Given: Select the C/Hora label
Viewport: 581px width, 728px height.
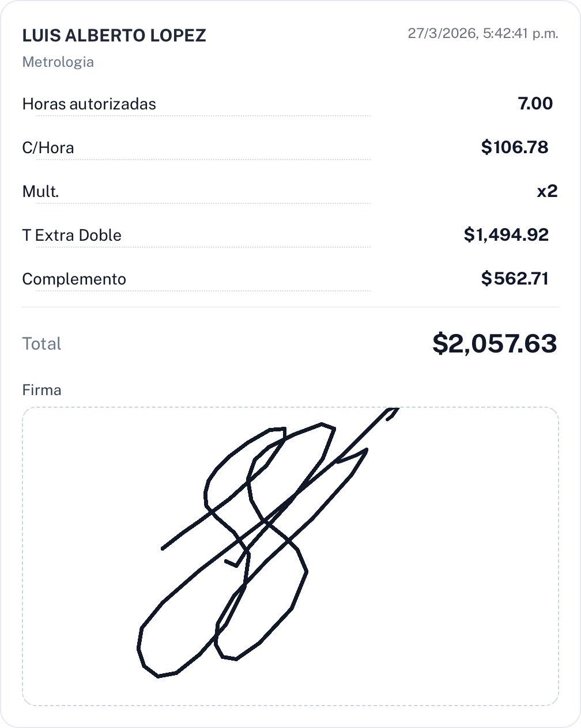Looking at the screenshot, I should [x=48, y=148].
